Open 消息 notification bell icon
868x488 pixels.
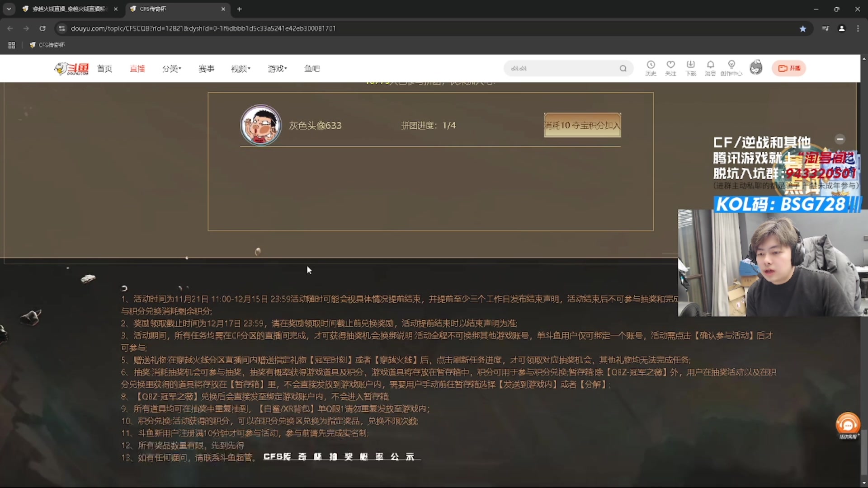coord(710,68)
